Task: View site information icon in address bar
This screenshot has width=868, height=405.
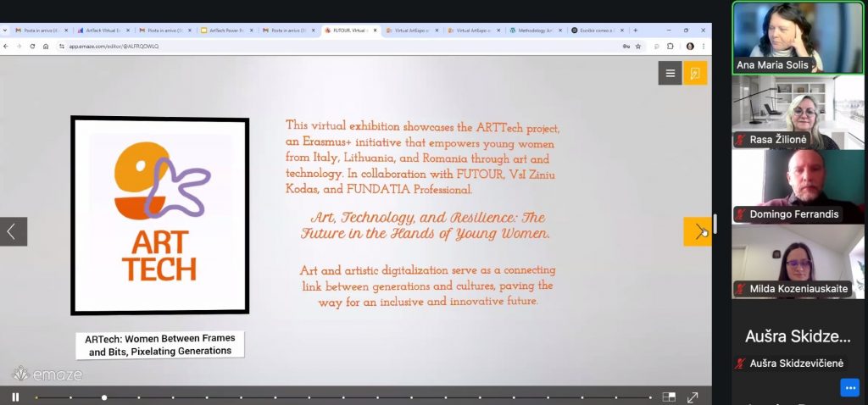Action: [x=62, y=47]
